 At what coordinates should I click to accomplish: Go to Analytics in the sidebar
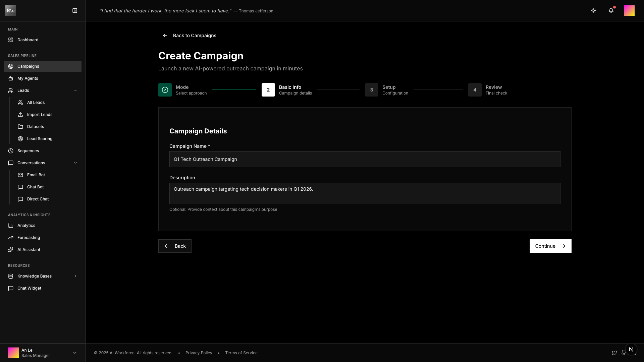coord(26,226)
